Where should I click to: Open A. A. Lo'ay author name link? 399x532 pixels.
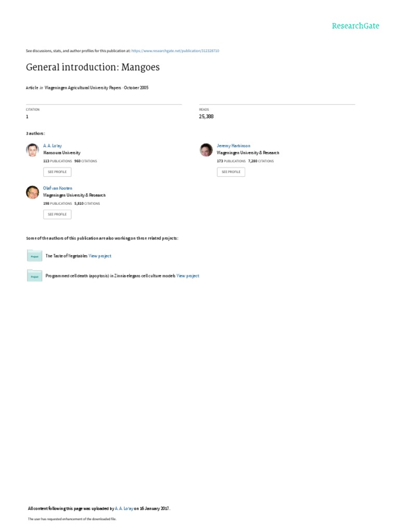(52, 146)
